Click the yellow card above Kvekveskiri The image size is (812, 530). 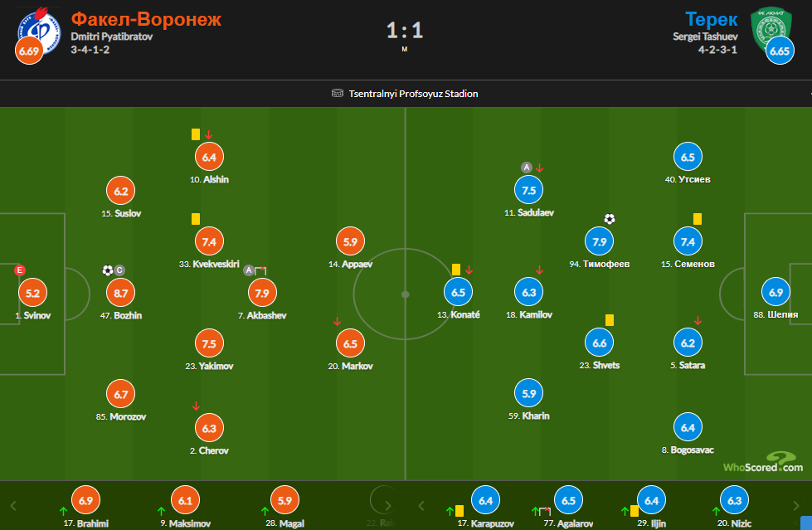pyautogui.click(x=196, y=219)
